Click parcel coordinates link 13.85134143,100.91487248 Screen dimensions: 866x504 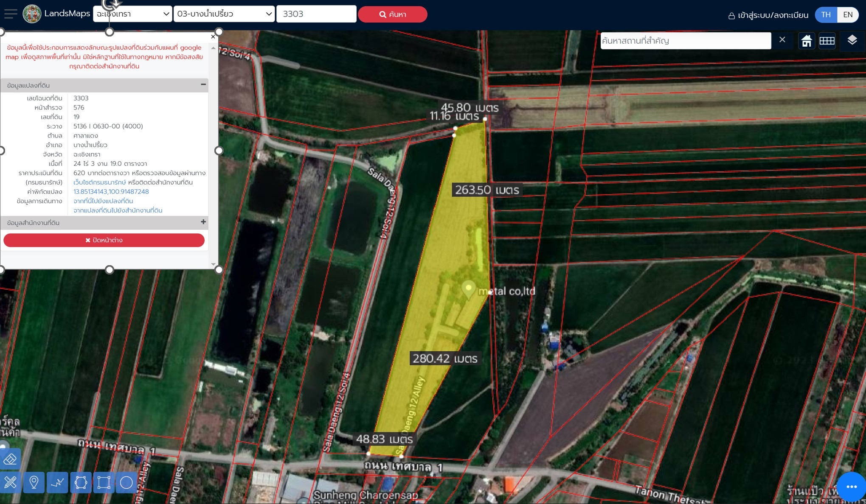111,192
